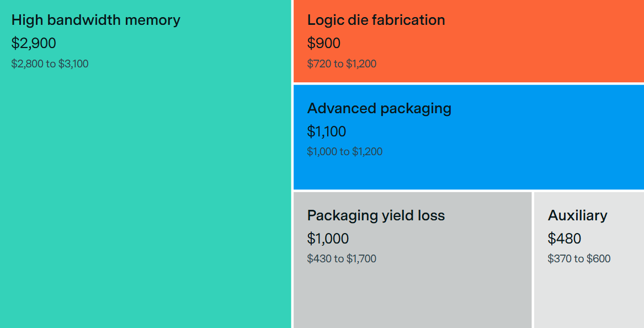Click the $1,000 to $1,200 range text
Screen dimensions: 644x328
click(344, 151)
